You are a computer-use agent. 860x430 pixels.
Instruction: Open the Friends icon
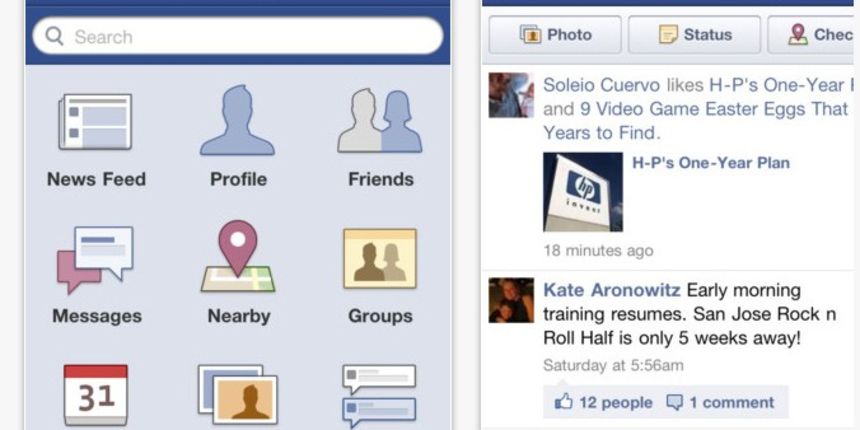pyautogui.click(x=380, y=121)
